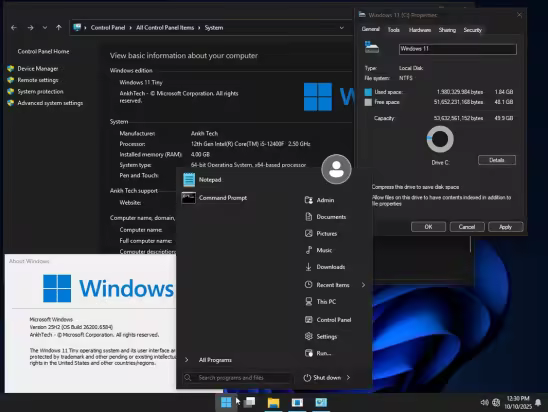
Task: Switch to the General tab in Properties
Action: (x=370, y=29)
